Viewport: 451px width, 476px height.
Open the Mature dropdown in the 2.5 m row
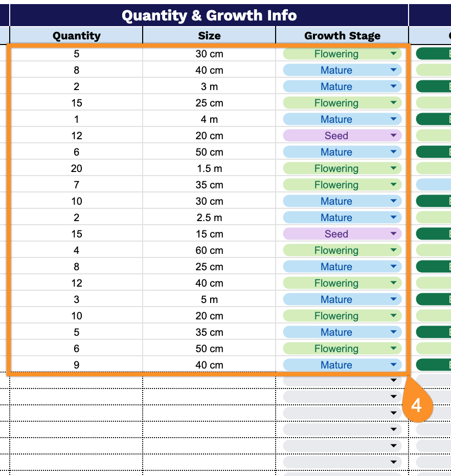393,218
